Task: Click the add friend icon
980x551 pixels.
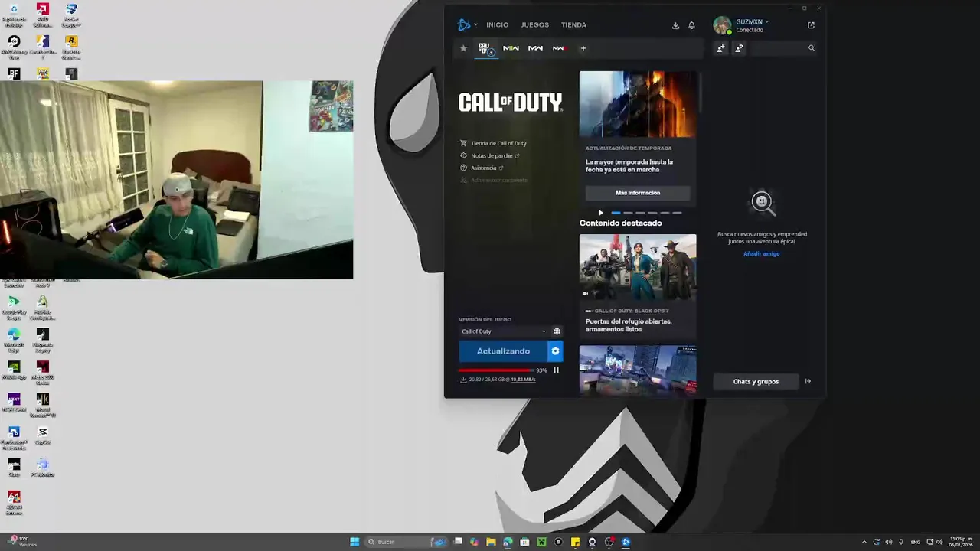Action: point(720,48)
